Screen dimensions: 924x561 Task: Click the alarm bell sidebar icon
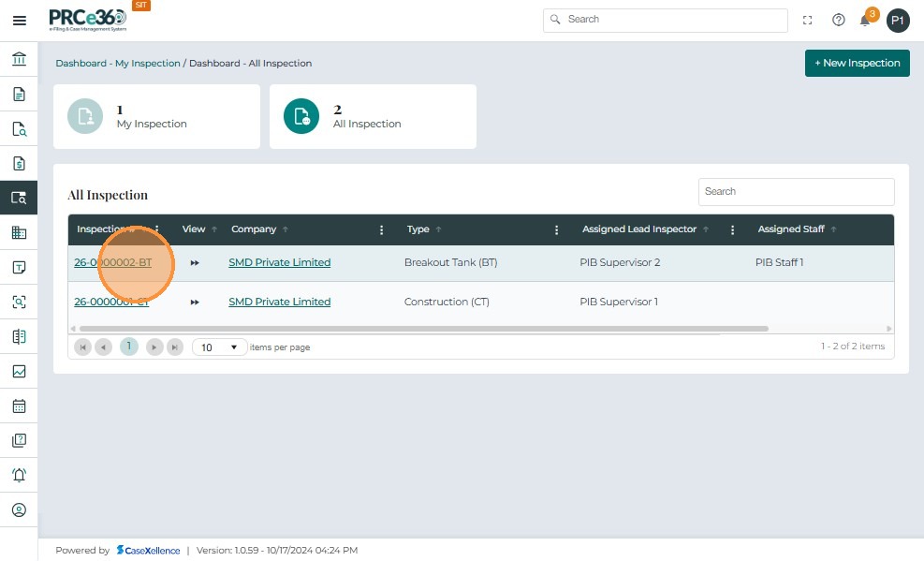tap(19, 475)
